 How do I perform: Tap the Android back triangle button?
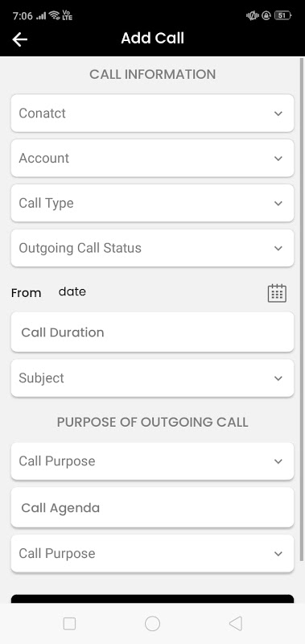pos(236,623)
